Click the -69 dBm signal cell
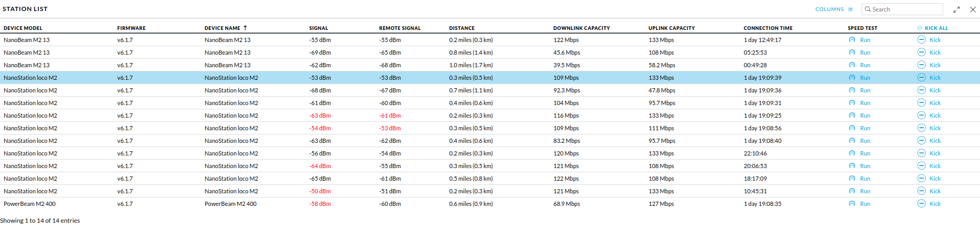The image size is (980, 239). tap(320, 53)
